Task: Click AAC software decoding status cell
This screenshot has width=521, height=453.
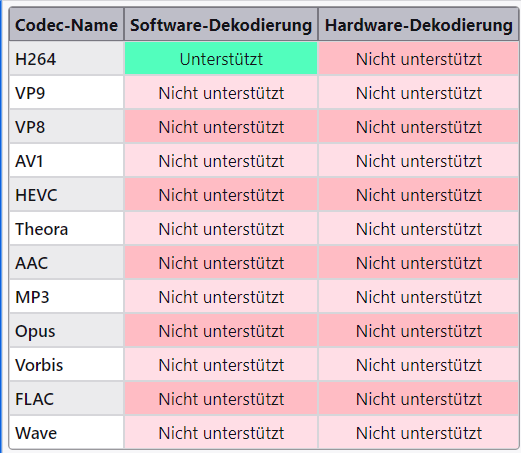Action: [221, 263]
